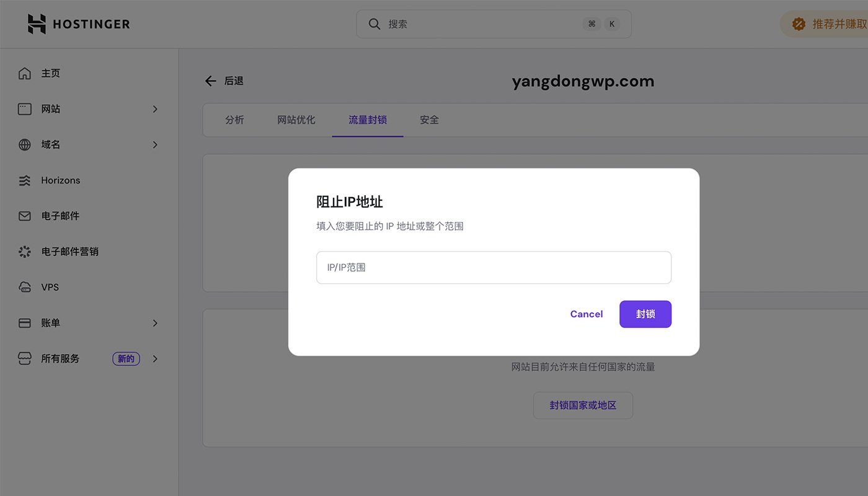Click the IP/IP范围 input field
The image size is (868, 496).
coord(493,267)
